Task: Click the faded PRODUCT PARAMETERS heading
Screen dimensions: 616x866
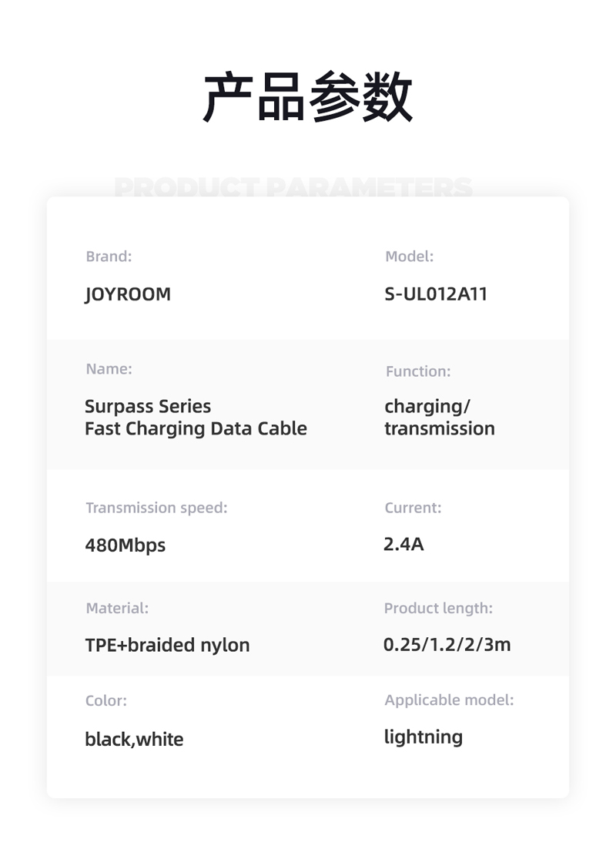Action: click(x=293, y=186)
